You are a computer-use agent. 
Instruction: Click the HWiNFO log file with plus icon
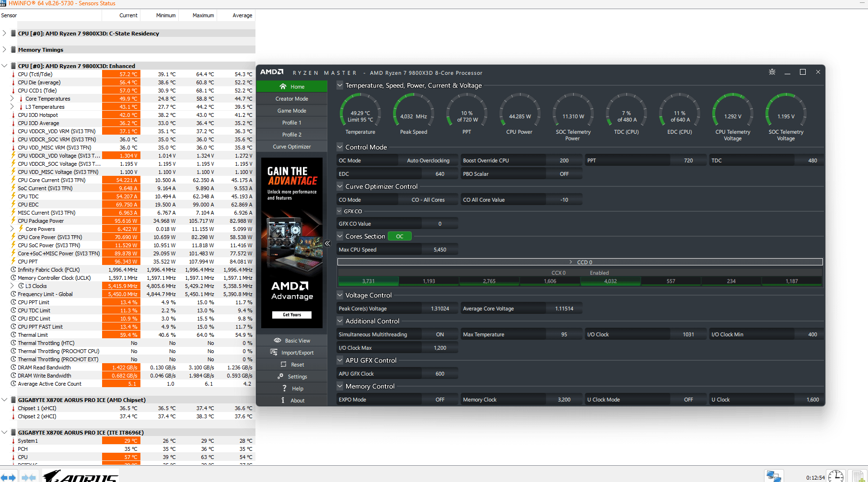[x=858, y=476]
